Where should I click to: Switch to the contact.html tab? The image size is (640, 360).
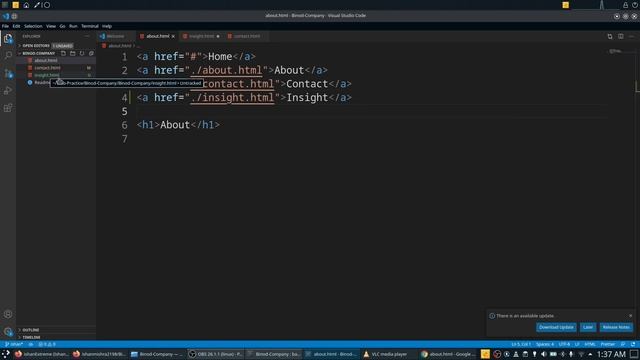[x=247, y=36]
